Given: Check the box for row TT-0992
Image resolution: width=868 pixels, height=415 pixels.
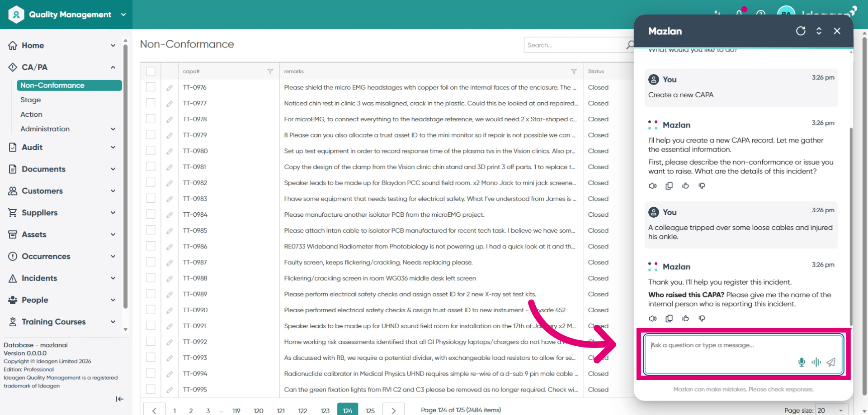Looking at the screenshot, I should click(x=151, y=341).
